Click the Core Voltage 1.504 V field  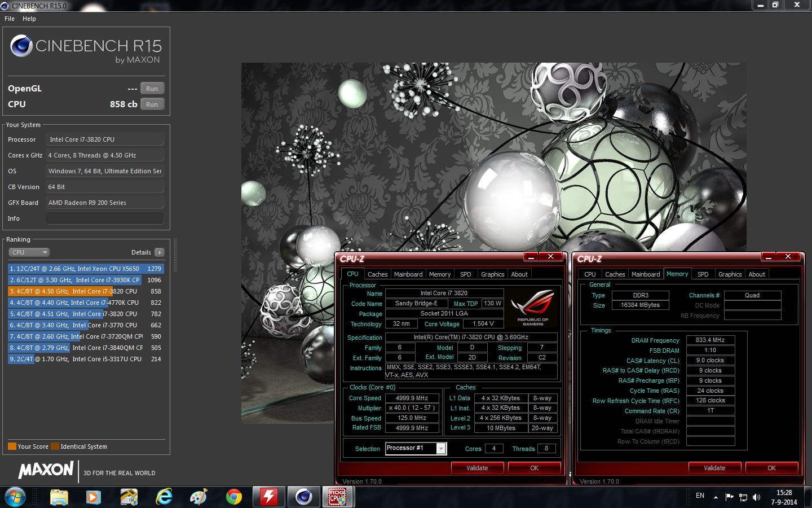tap(483, 324)
